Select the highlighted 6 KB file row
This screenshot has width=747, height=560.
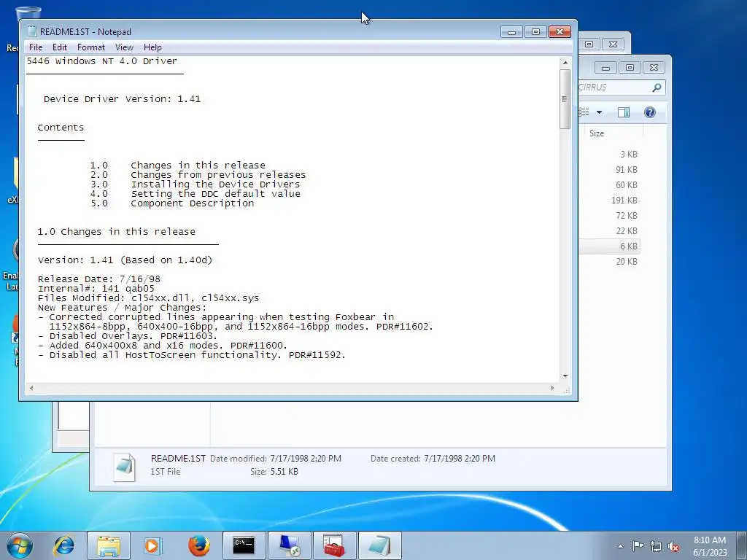[609, 246]
